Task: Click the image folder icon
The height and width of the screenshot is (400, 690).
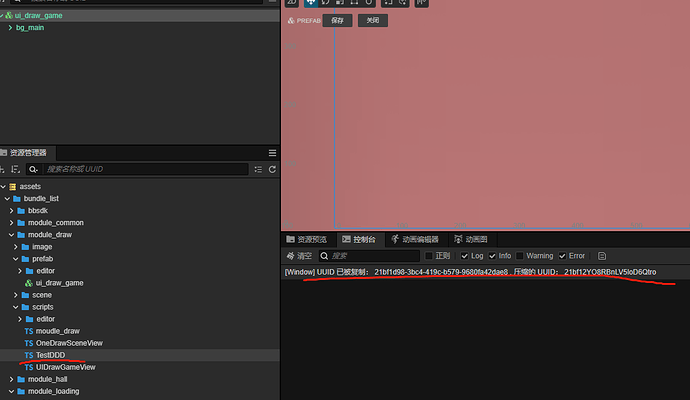Action: tap(25, 247)
